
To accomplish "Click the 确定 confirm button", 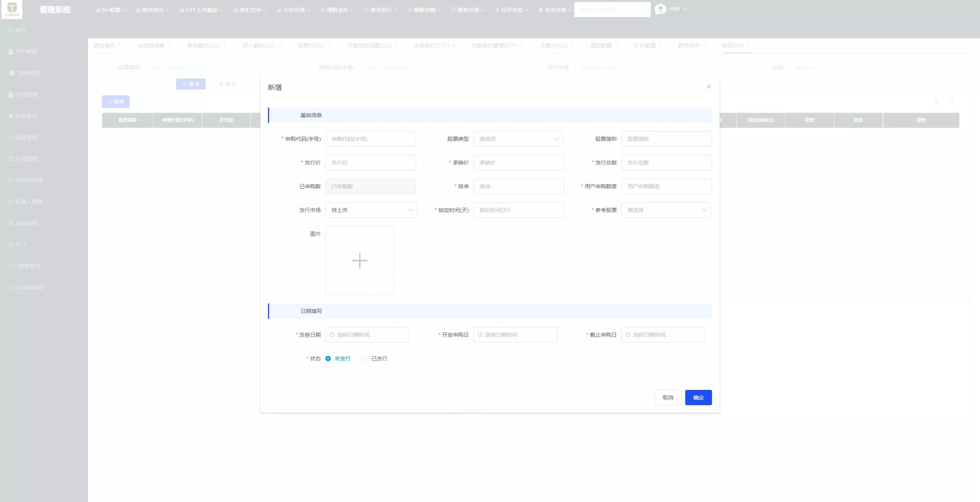I will coord(699,398).
